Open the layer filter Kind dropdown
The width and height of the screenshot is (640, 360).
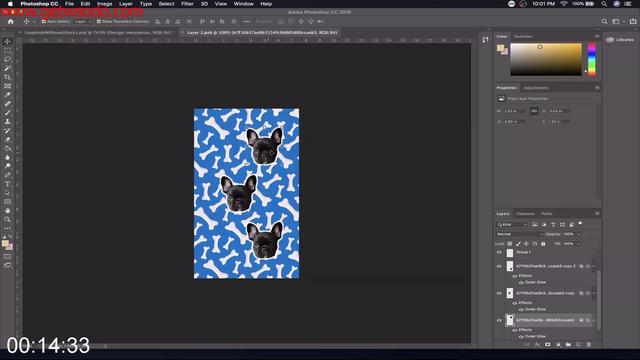(x=512, y=224)
